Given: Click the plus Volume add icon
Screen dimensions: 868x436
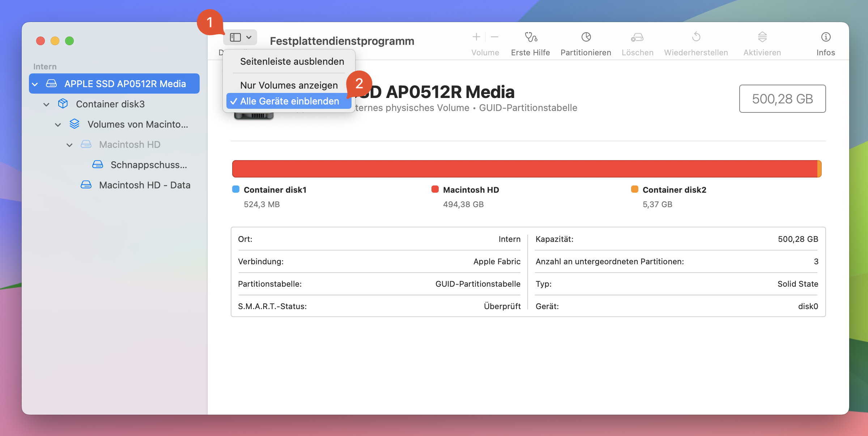Looking at the screenshot, I should [x=476, y=37].
